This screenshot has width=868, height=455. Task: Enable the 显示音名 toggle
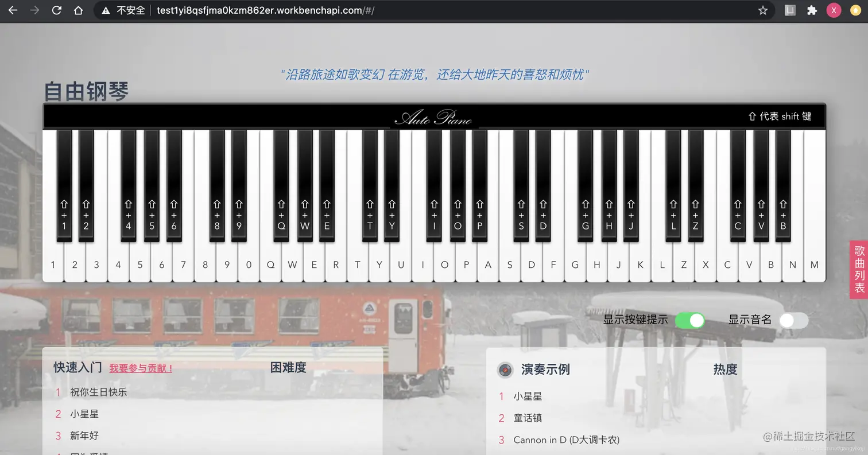(793, 321)
